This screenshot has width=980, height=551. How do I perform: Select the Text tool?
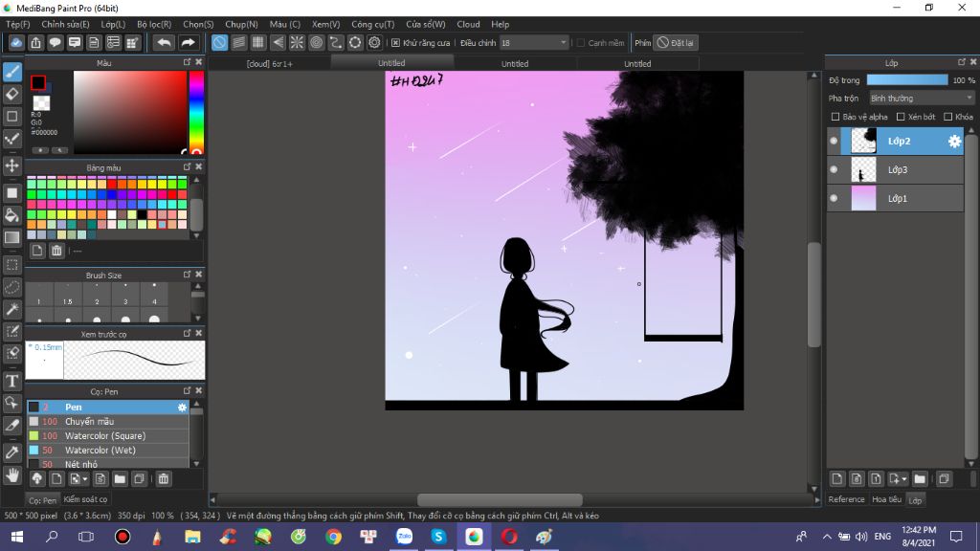[x=12, y=381]
